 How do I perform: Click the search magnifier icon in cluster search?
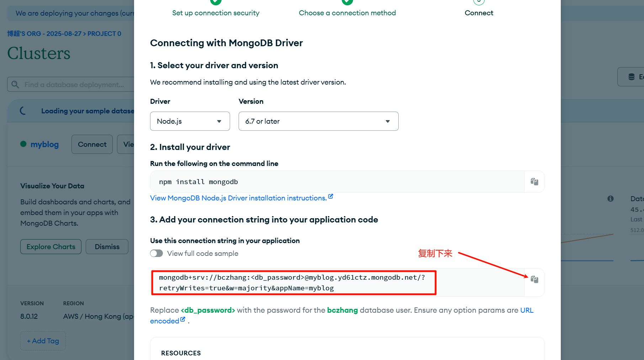(15, 85)
